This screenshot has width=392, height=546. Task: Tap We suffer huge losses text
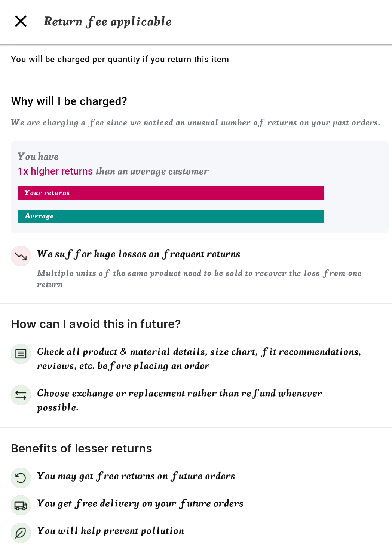coord(138,254)
